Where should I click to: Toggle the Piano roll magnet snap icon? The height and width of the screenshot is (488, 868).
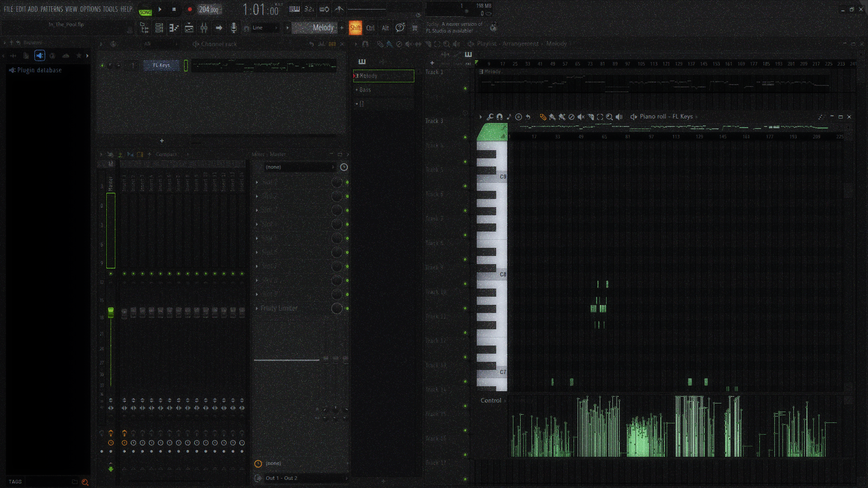pos(499,117)
